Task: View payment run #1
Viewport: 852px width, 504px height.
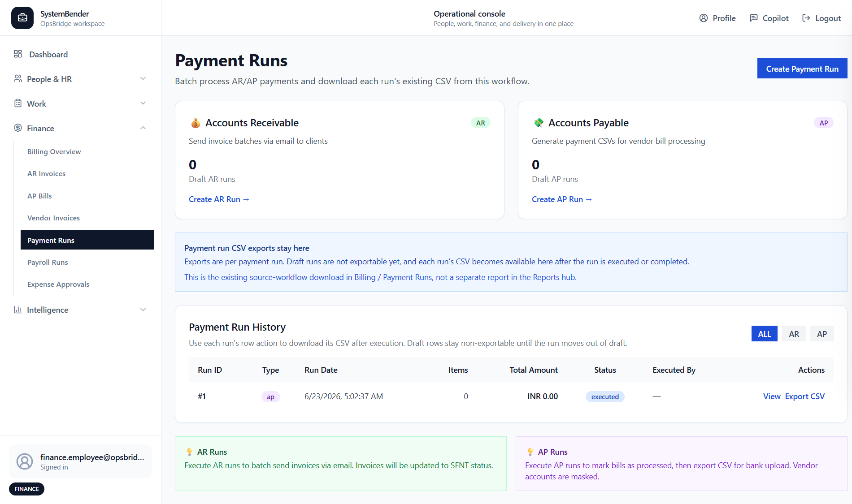Action: tap(772, 396)
